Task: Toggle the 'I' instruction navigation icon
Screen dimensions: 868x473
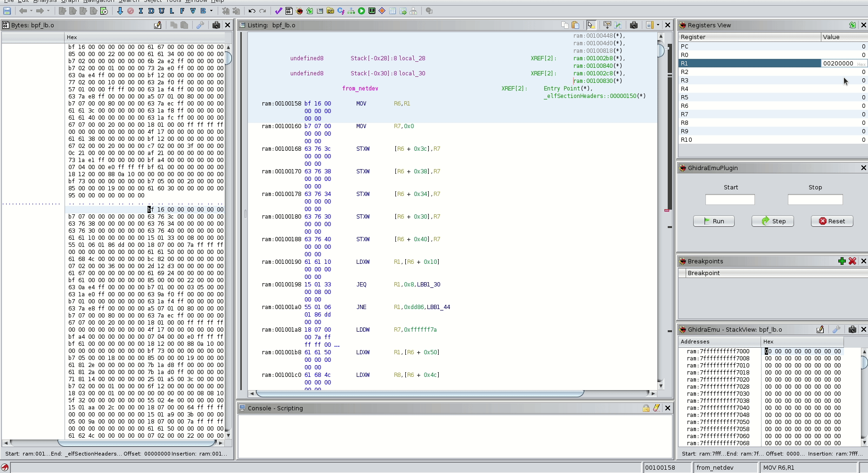Action: pos(141,11)
